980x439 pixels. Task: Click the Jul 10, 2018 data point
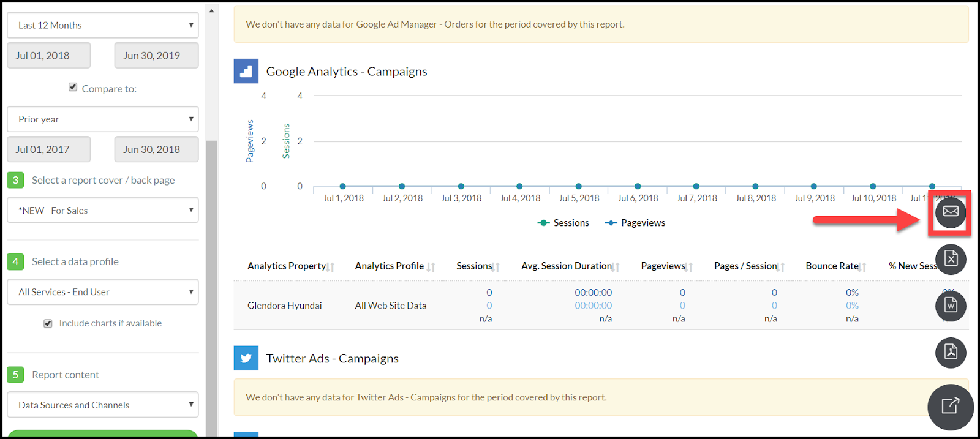click(x=873, y=186)
